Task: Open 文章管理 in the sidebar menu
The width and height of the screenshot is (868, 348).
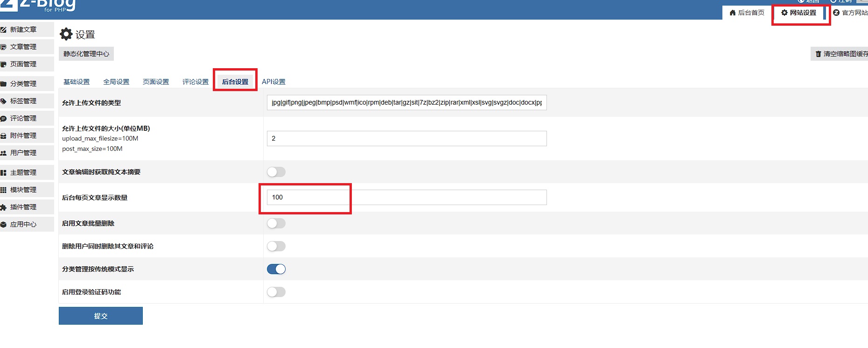Action: click(x=27, y=47)
